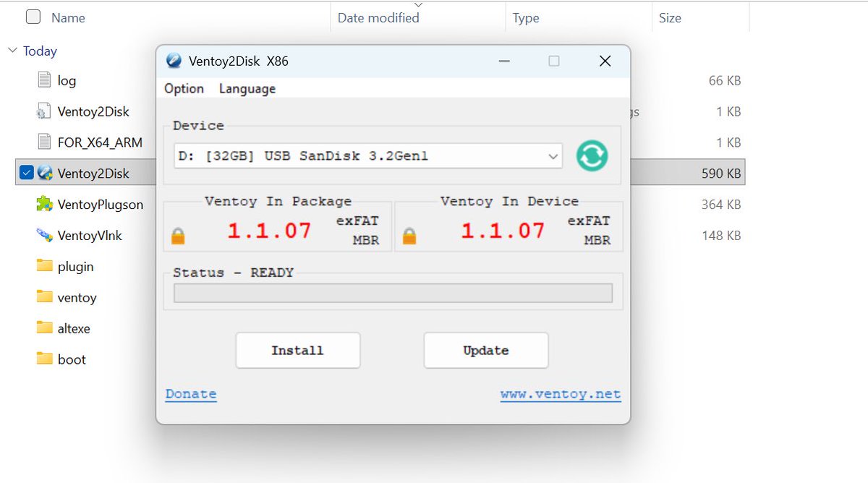Open the Donate link

point(191,394)
